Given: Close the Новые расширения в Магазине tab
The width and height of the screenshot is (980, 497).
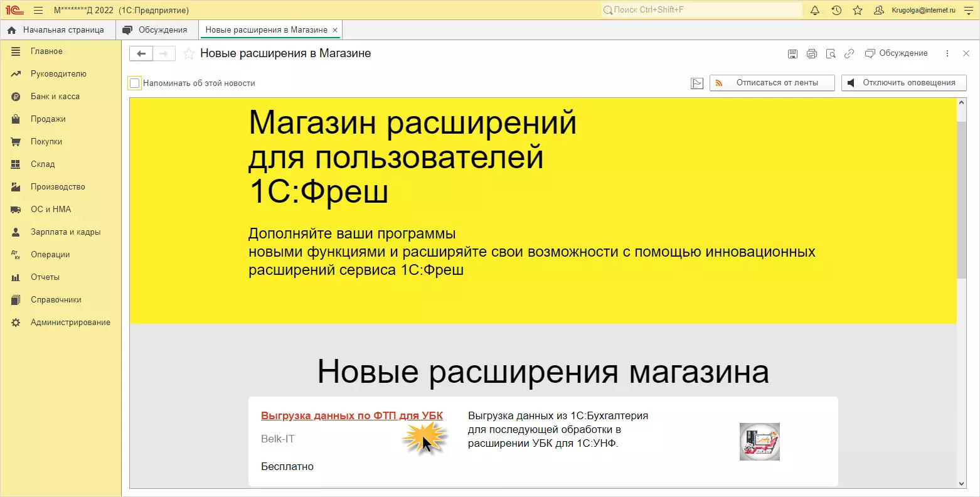Looking at the screenshot, I should [335, 30].
